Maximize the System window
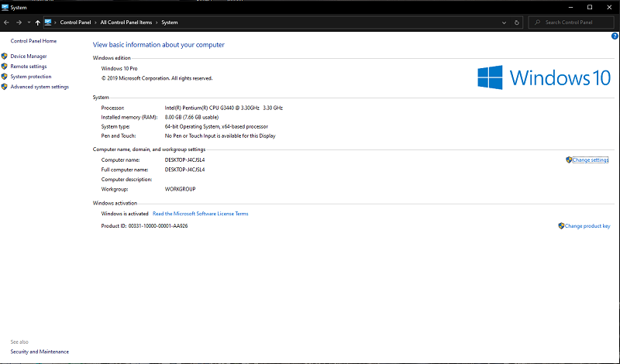 pyautogui.click(x=590, y=7)
